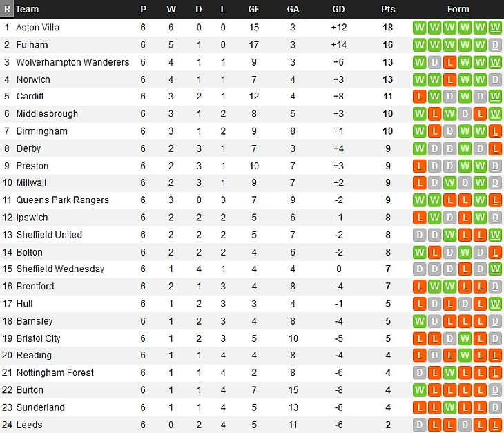The image size is (504, 433).
Task: Sort by GA column header
Action: [x=293, y=9]
